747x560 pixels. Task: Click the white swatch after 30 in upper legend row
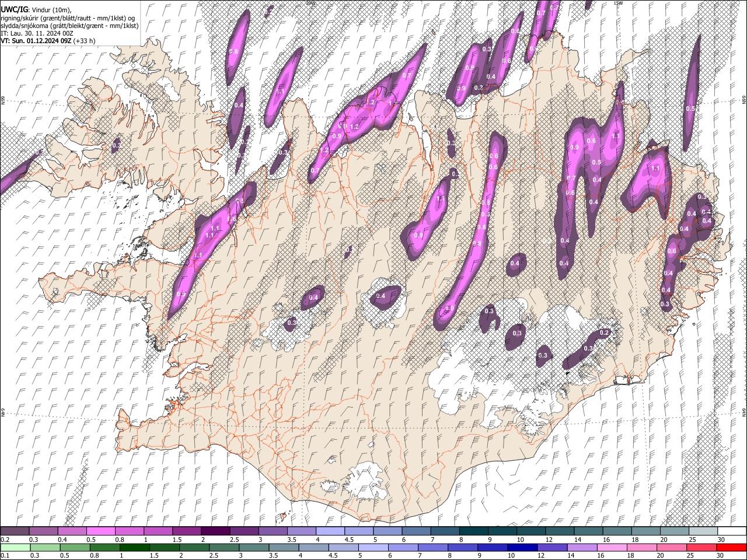click(x=732, y=531)
